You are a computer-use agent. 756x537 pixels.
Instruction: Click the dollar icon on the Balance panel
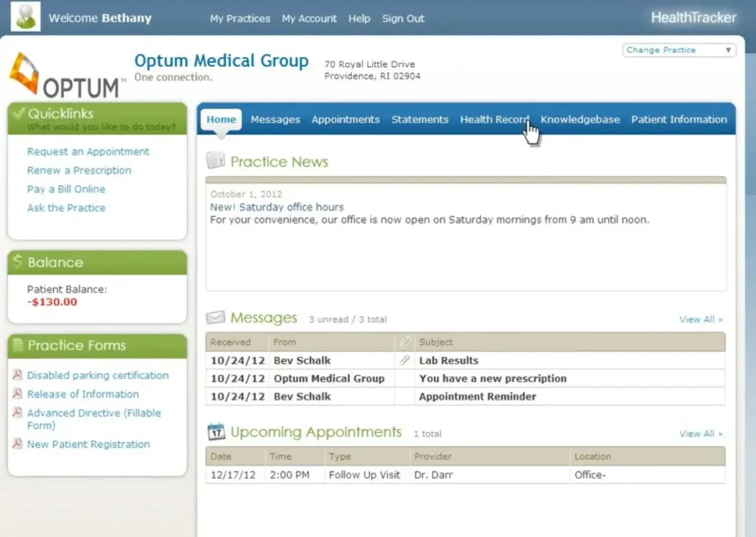coord(19,261)
